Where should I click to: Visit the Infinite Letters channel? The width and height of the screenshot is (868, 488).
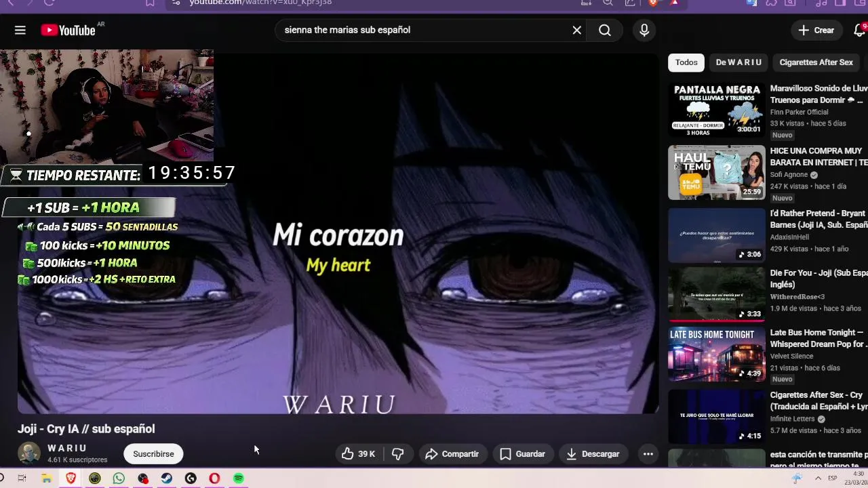tap(793, 419)
